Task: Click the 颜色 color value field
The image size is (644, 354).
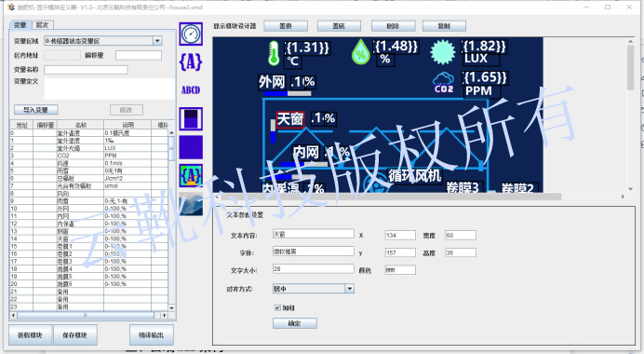Action: point(400,270)
